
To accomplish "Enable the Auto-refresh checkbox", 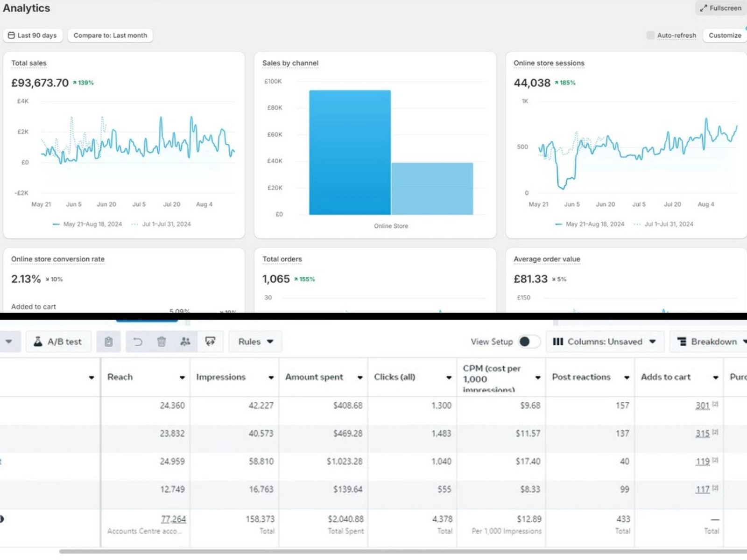I will [x=650, y=35].
